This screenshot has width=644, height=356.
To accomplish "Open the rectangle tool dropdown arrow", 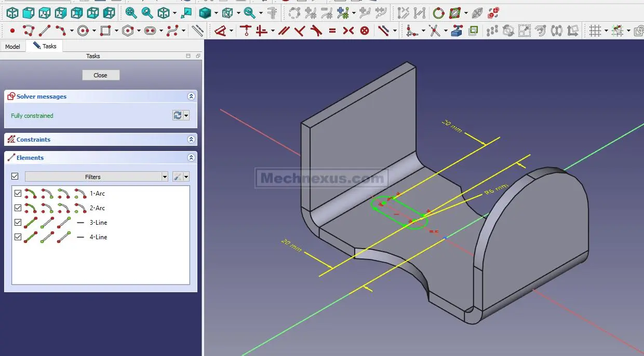I will click(x=116, y=31).
